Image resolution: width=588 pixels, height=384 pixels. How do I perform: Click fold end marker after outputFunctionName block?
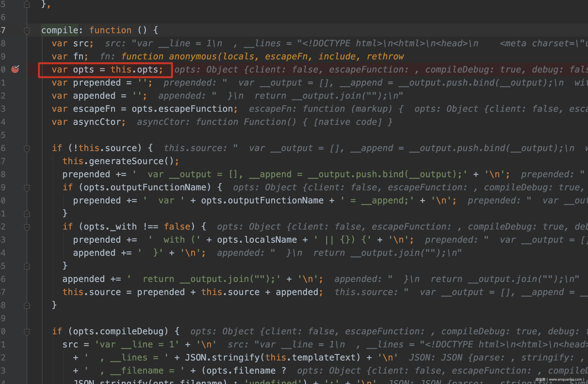[27, 214]
